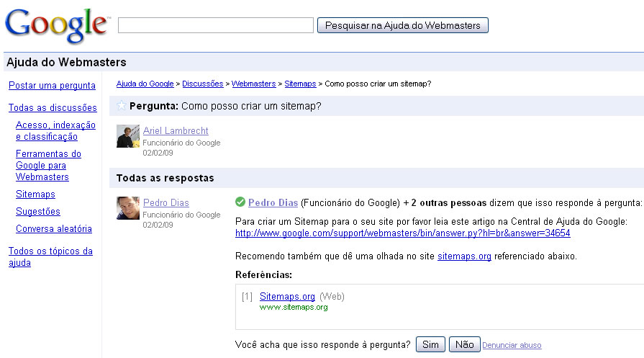Go to Ferramentas do Google para Webmasters
Image resolution: width=644 pixels, height=358 pixels.
[x=47, y=165]
